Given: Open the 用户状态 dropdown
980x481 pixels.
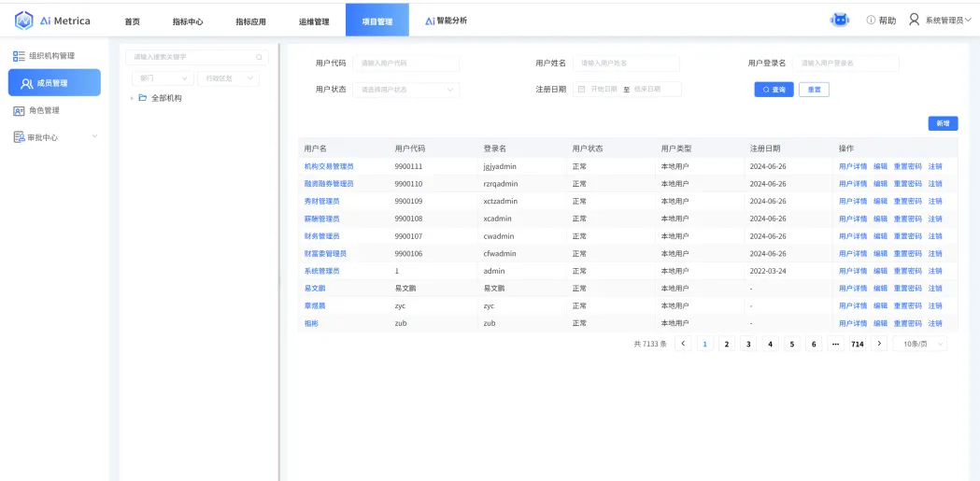Looking at the screenshot, I should coord(406,90).
